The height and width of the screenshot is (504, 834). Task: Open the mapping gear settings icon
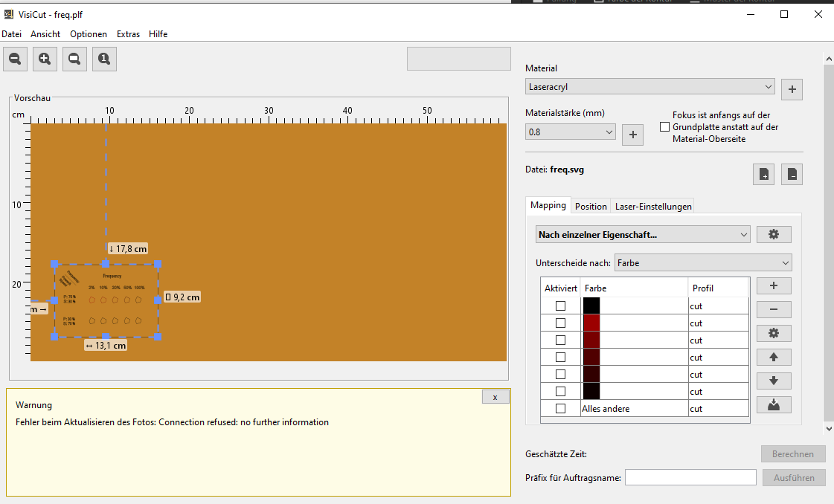coord(774,234)
